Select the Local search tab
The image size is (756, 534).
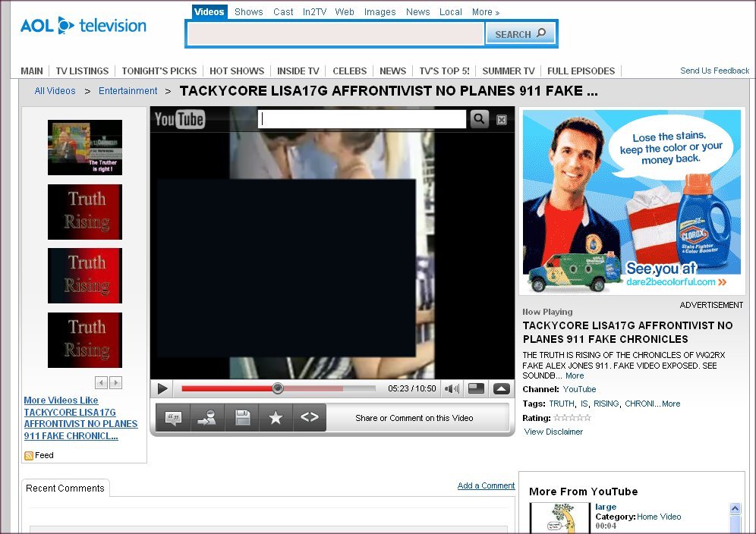(x=450, y=12)
